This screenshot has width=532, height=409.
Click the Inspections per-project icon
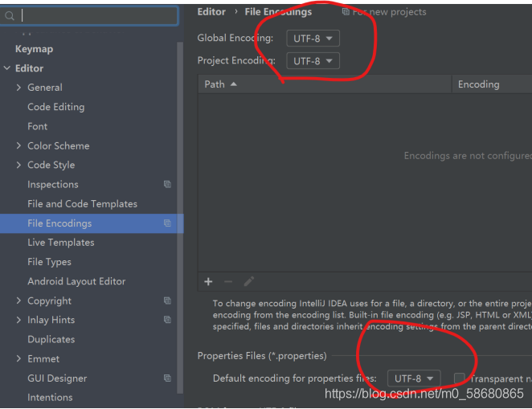tap(167, 184)
